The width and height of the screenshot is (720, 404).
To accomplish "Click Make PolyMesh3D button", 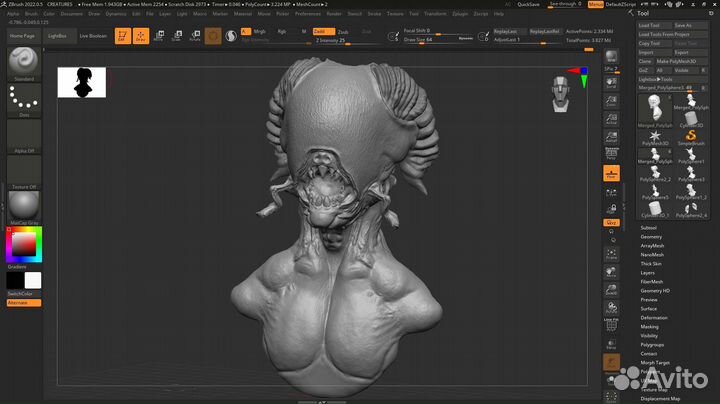I will [681, 62].
